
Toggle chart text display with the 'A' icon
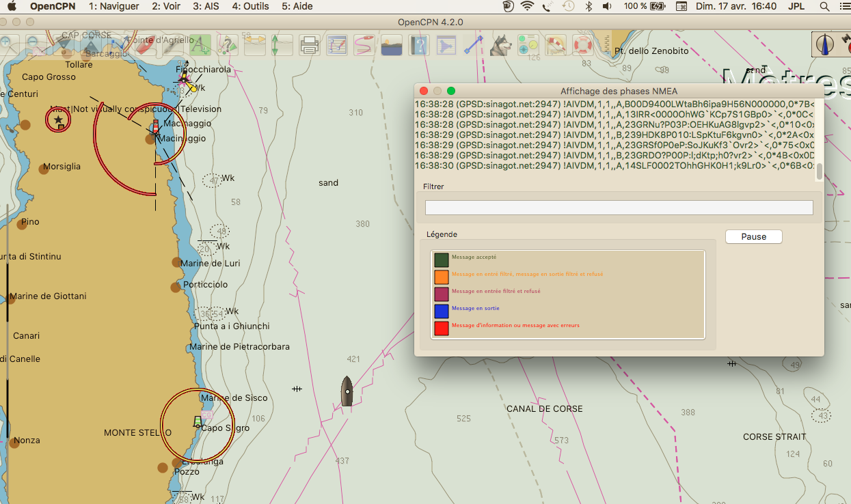tap(200, 45)
